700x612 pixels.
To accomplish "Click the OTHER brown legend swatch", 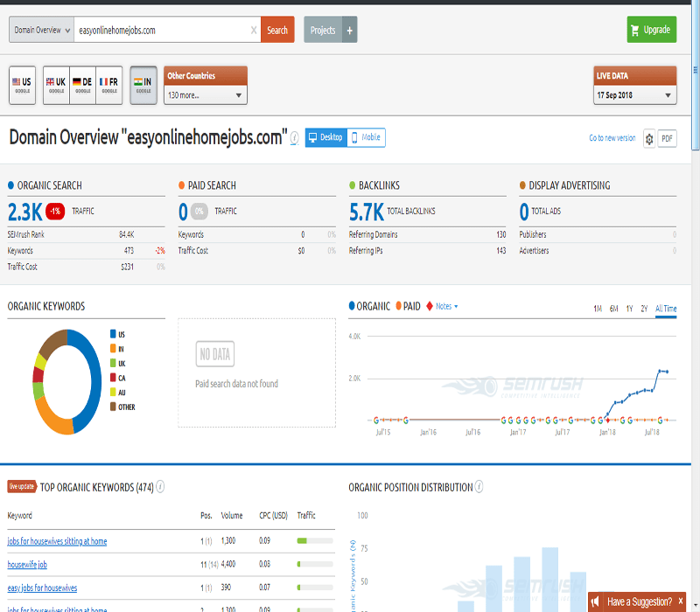I will pyautogui.click(x=113, y=407).
